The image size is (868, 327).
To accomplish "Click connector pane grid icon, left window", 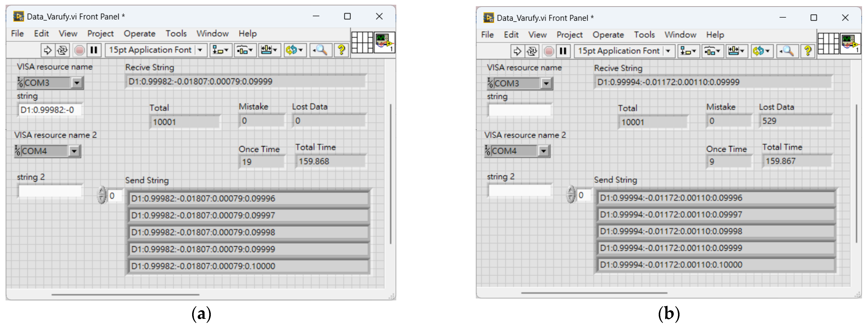I will tap(362, 42).
